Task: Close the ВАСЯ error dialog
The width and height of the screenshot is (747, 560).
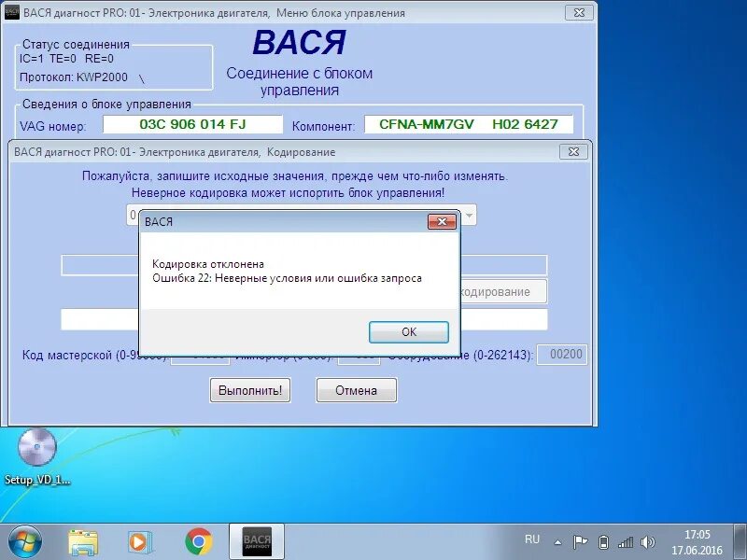Action: point(442,221)
